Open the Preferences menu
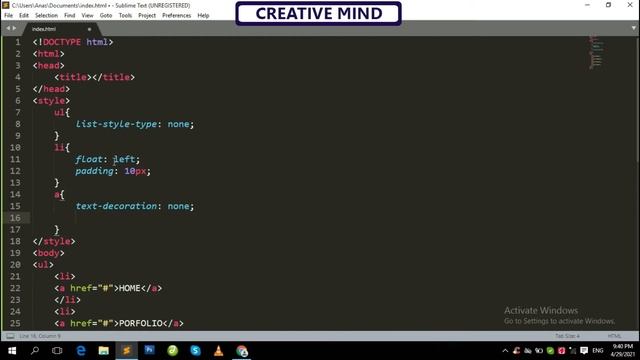The height and width of the screenshot is (360, 640). coord(176,16)
